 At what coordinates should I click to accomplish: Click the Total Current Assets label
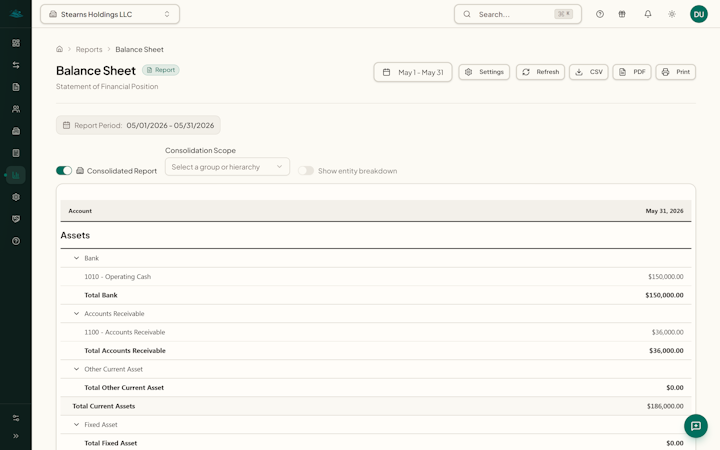(x=104, y=406)
